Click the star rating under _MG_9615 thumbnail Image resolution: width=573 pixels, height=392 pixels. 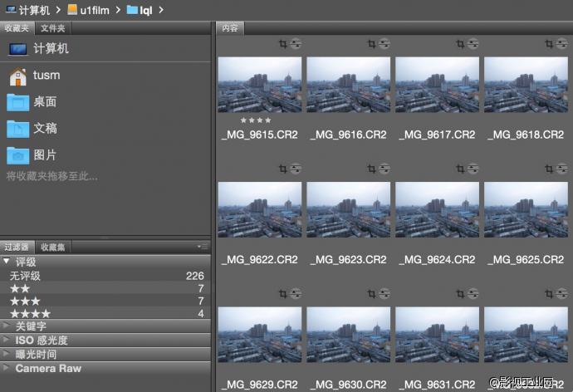256,120
